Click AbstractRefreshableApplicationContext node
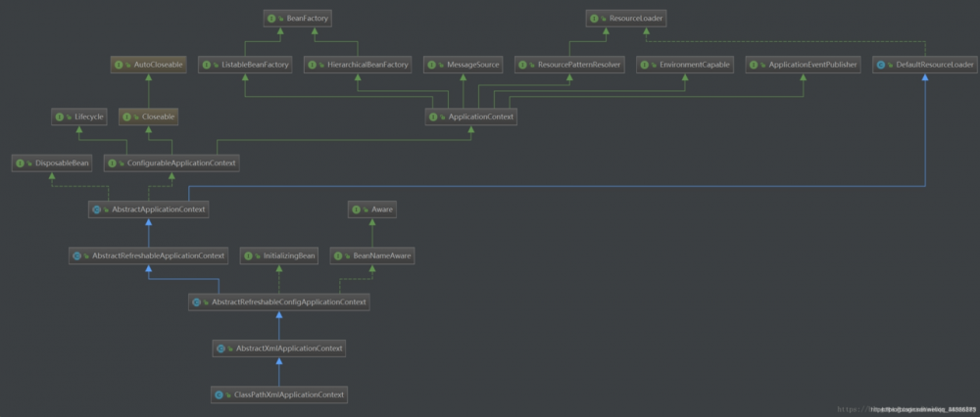Viewport: 980px width, 417px height. tap(148, 255)
